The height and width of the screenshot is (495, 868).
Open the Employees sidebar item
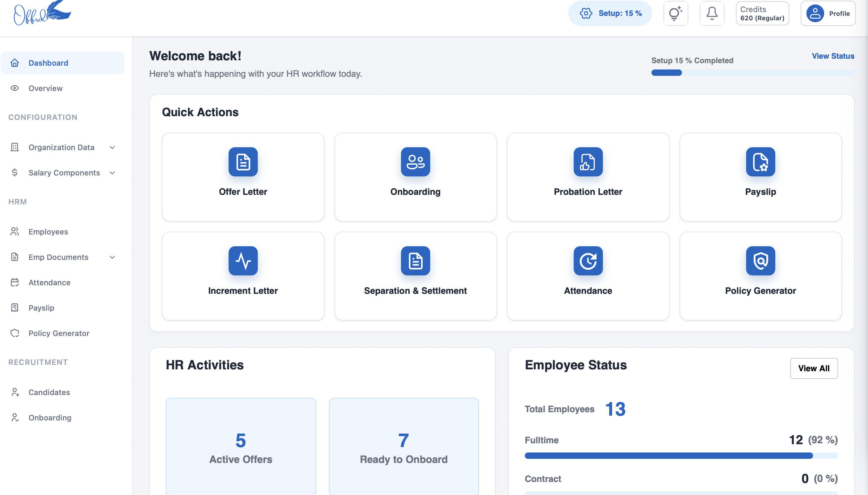pos(48,232)
